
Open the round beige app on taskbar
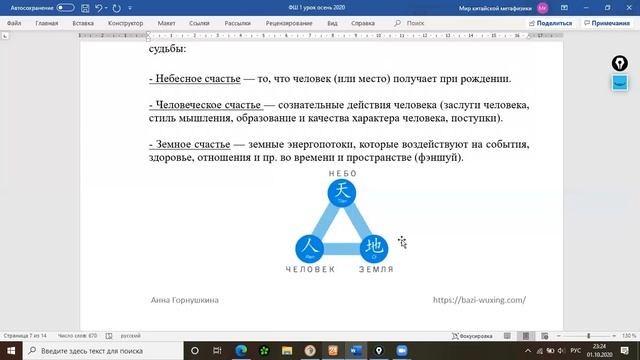[x=310, y=351]
